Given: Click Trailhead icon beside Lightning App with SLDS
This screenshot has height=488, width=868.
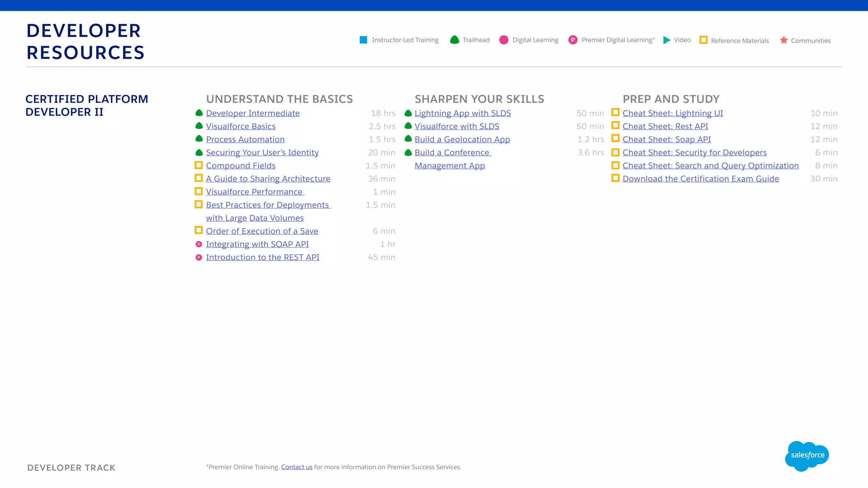Looking at the screenshot, I should pos(408,113).
